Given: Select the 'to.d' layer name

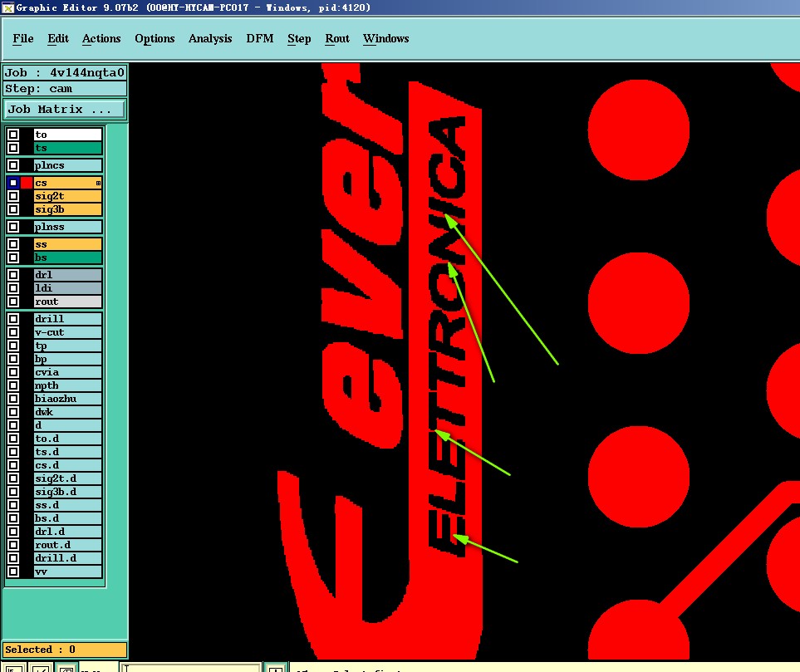Looking at the screenshot, I should pyautogui.click(x=68, y=439).
